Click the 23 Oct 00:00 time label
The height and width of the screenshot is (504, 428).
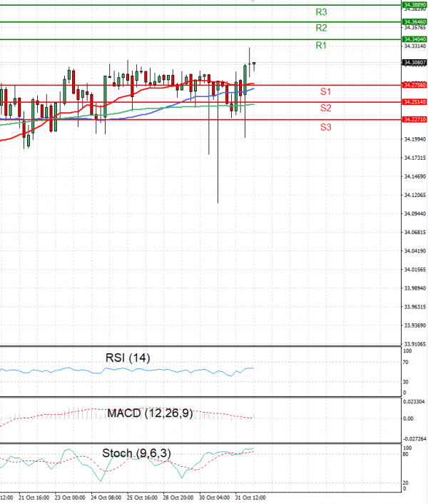pyautogui.click(x=70, y=498)
